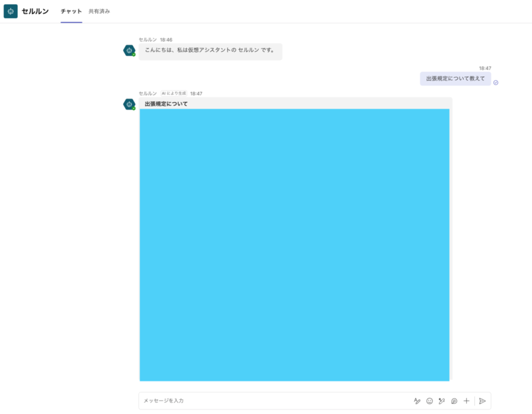Click the セルルン bot logo in header
The image size is (532, 414).
(11, 11)
